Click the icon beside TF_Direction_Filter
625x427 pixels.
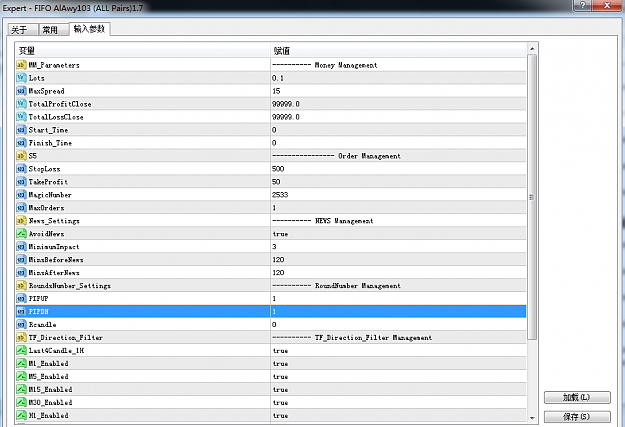coord(22,337)
